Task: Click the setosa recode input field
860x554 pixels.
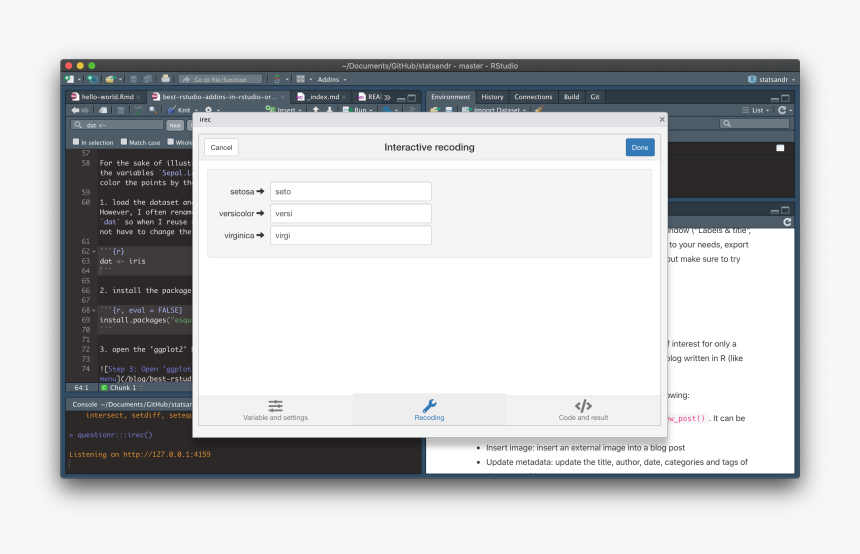Action: [x=350, y=191]
